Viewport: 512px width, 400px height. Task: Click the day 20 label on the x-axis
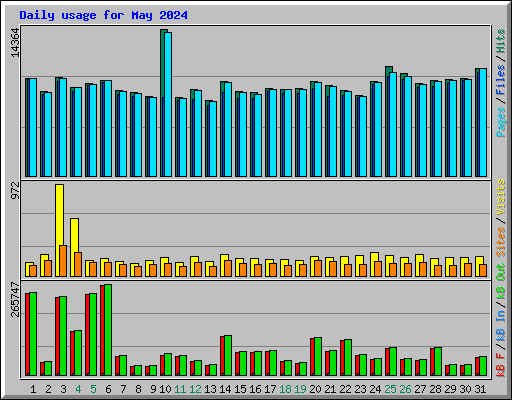[315, 389]
